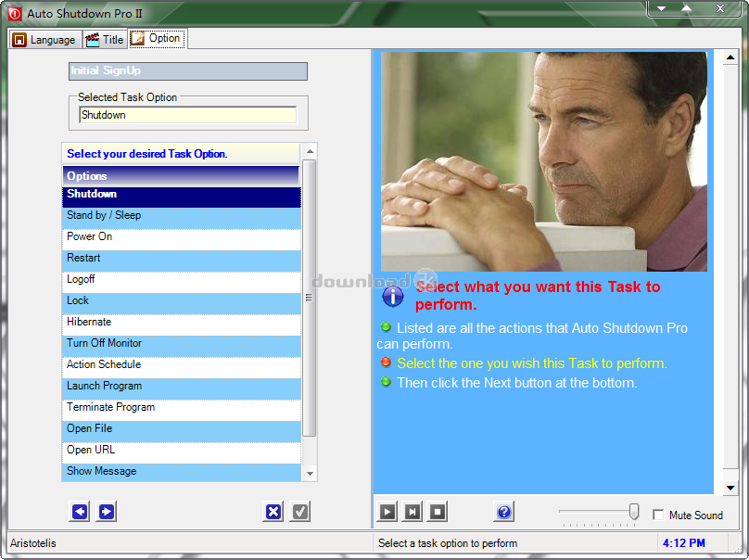The width and height of the screenshot is (749, 560).
Task: Click help panel scroll down arrow
Action: pos(730,488)
